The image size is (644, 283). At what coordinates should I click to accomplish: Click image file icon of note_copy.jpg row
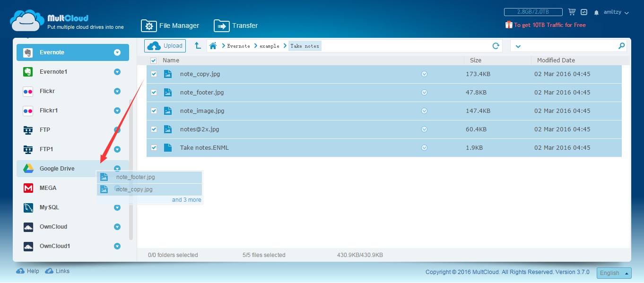(x=167, y=74)
